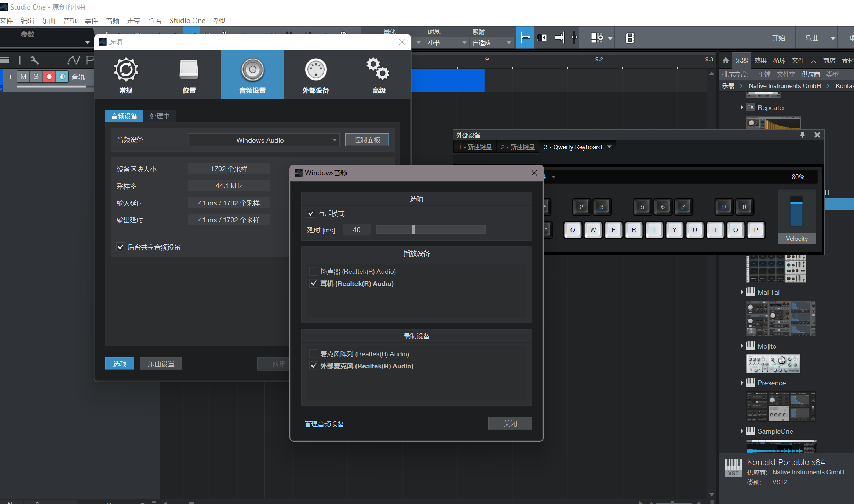Toggle 后台共享音频设备 checkbox
The height and width of the screenshot is (504, 854).
click(120, 247)
